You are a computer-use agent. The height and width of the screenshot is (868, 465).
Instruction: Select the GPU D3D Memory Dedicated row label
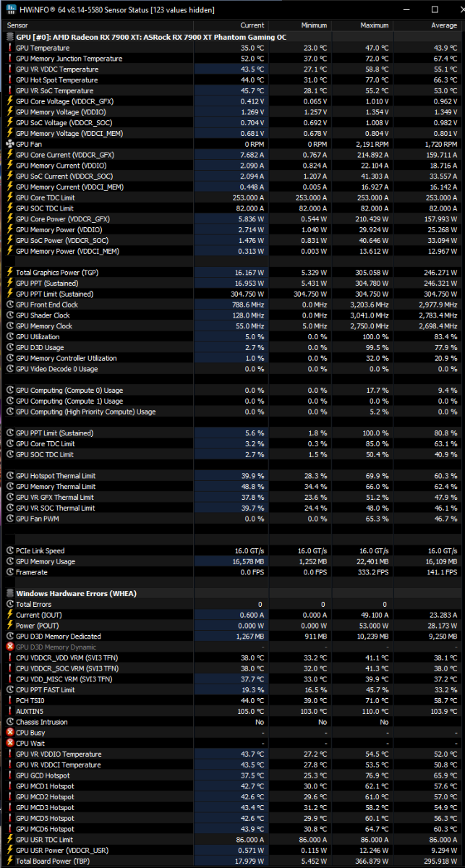click(x=58, y=637)
